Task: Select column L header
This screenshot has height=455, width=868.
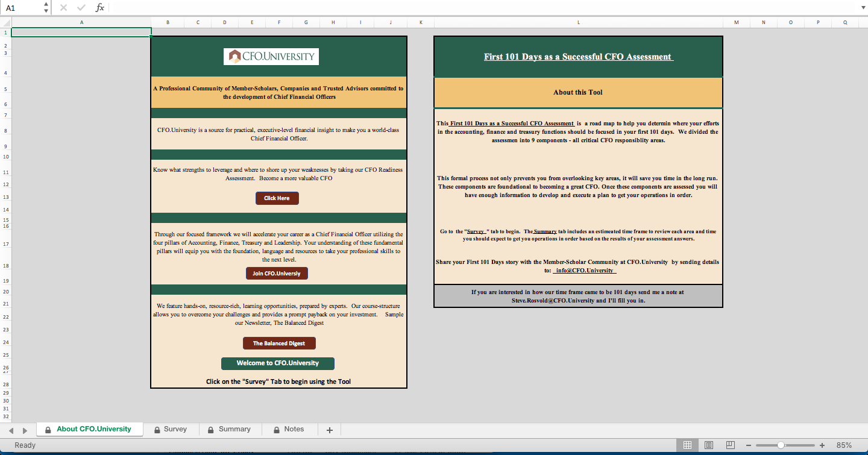Action: 578,22
